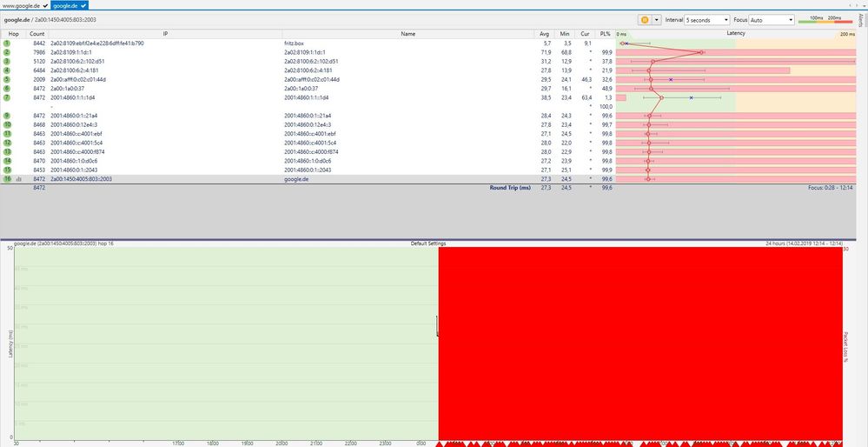Click hop 10 green circle icon

(7, 124)
